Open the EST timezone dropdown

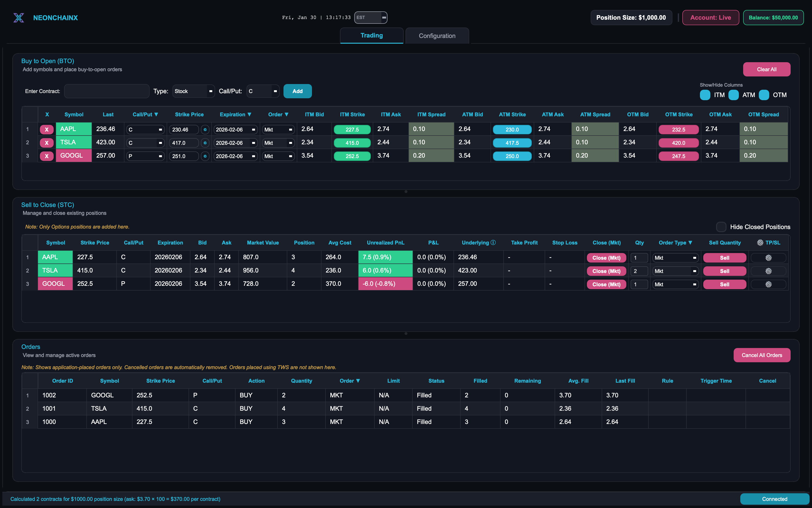tap(371, 18)
